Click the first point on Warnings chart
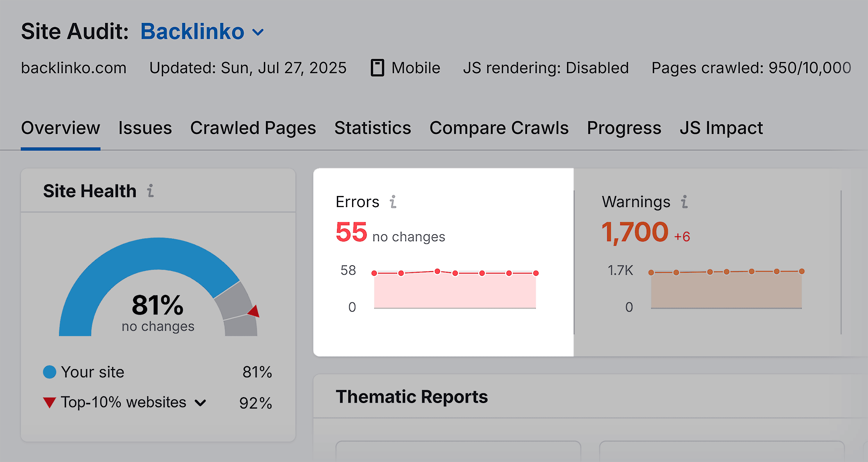This screenshot has height=462, width=868. (651, 273)
